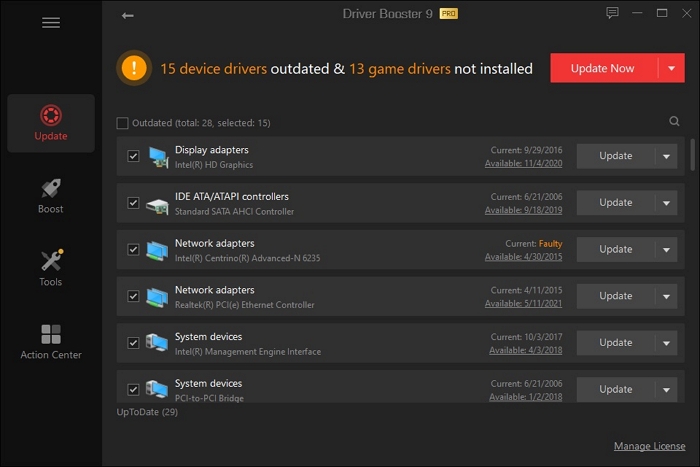Open the Manage License link

(650, 446)
